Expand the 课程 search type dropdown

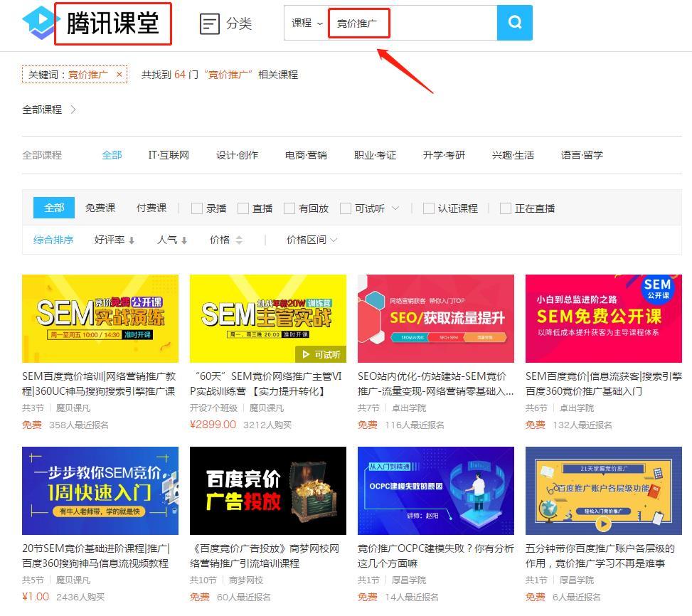(x=307, y=23)
